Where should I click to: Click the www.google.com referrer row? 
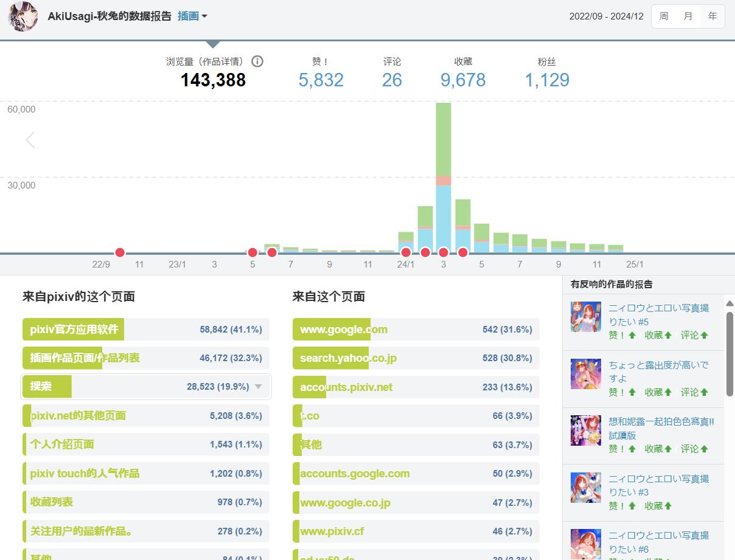tap(416, 330)
